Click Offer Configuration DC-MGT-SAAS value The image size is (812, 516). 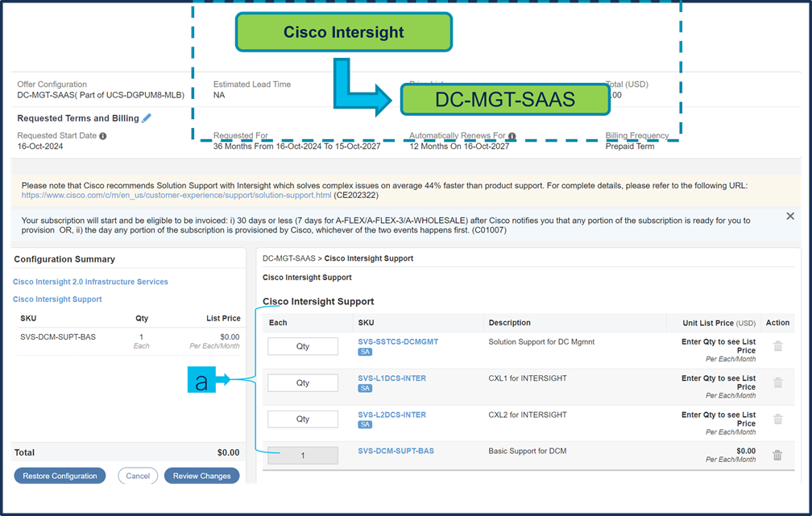101,95
